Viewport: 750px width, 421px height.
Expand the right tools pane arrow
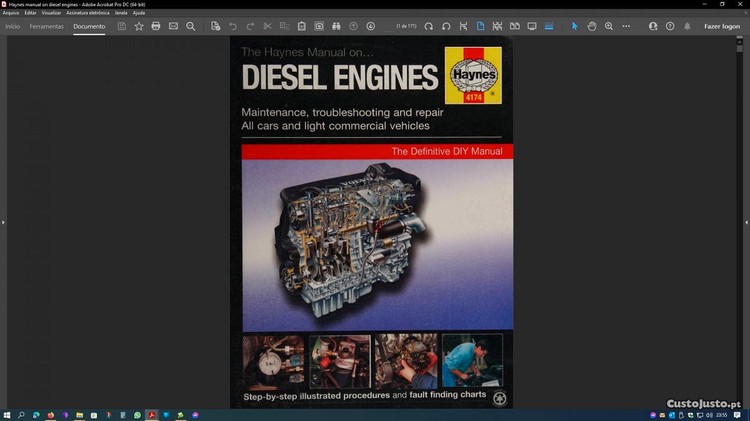746,222
